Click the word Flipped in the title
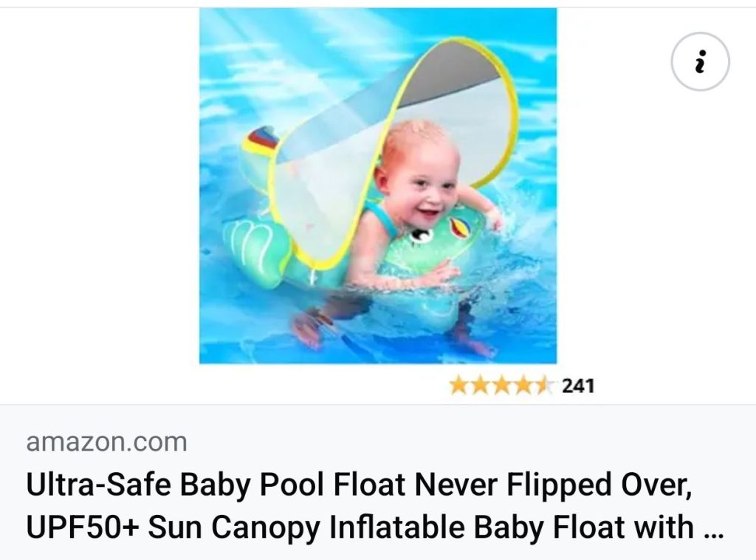The image size is (756, 560). point(558,485)
